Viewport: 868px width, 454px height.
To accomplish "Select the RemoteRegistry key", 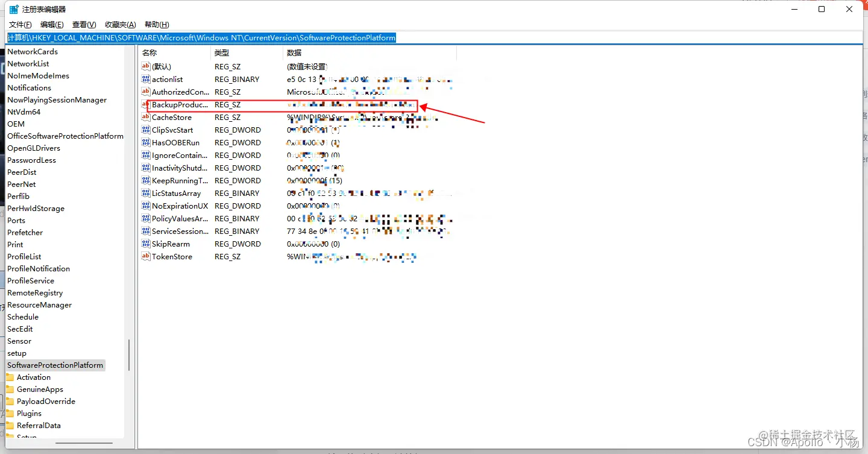I will point(35,292).
